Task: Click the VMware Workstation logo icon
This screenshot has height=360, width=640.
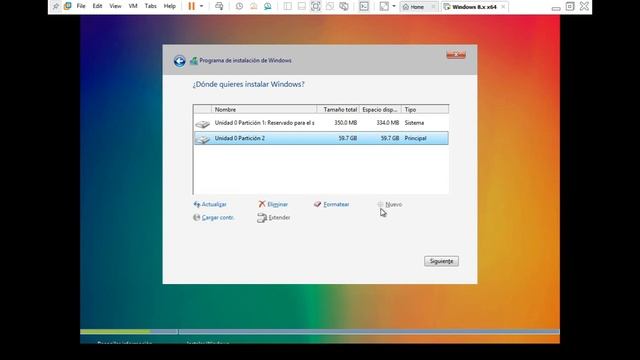Action: point(68,6)
